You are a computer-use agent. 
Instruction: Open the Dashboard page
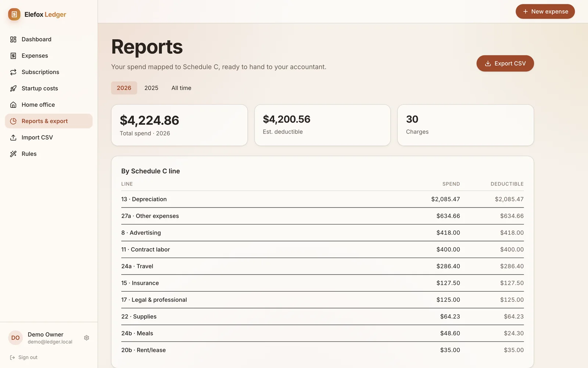[x=49, y=39]
